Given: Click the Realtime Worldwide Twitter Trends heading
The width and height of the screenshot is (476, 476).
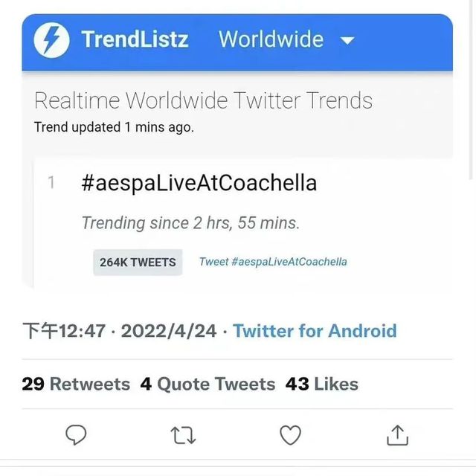Looking at the screenshot, I should pyautogui.click(x=203, y=100).
